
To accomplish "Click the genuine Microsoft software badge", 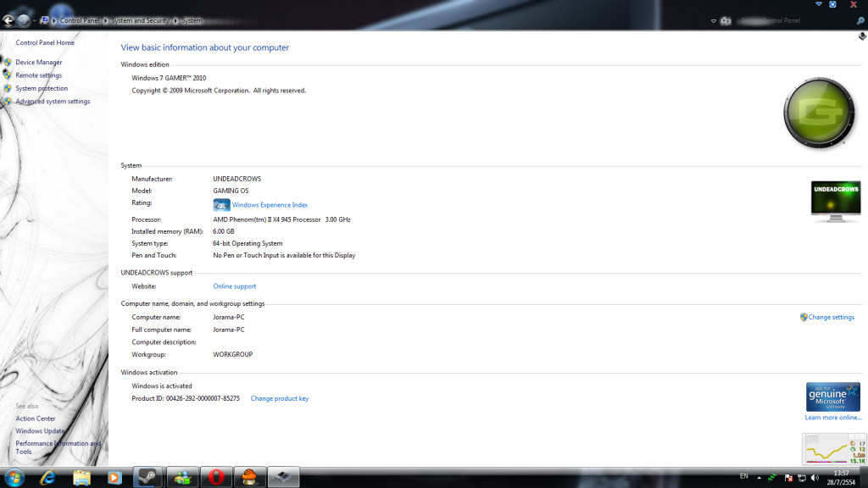I will (x=833, y=396).
